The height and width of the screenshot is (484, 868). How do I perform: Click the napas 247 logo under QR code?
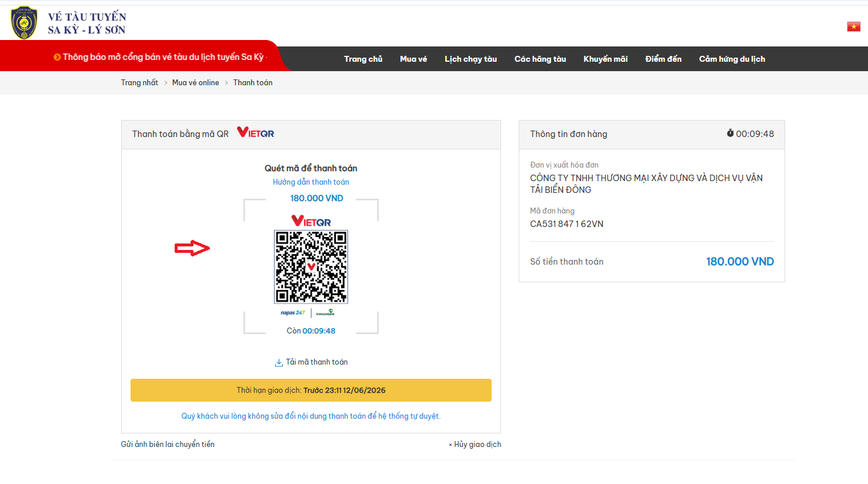pyautogui.click(x=293, y=313)
